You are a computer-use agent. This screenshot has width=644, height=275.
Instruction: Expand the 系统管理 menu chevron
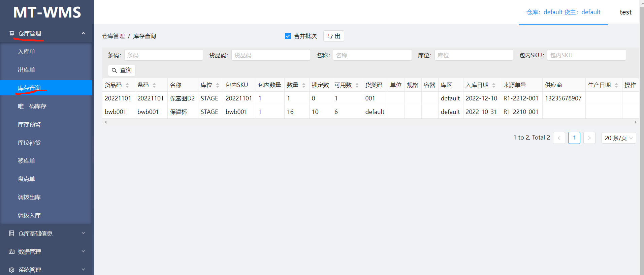tap(83, 270)
